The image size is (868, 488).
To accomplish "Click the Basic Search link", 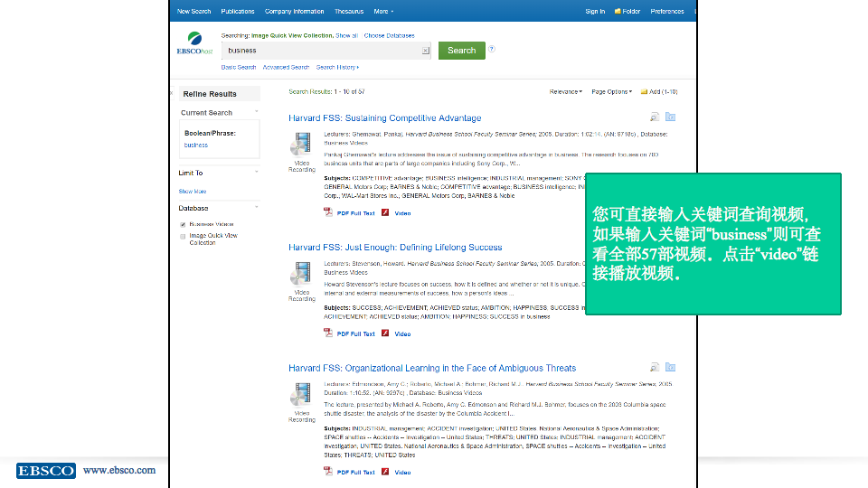I will (239, 68).
